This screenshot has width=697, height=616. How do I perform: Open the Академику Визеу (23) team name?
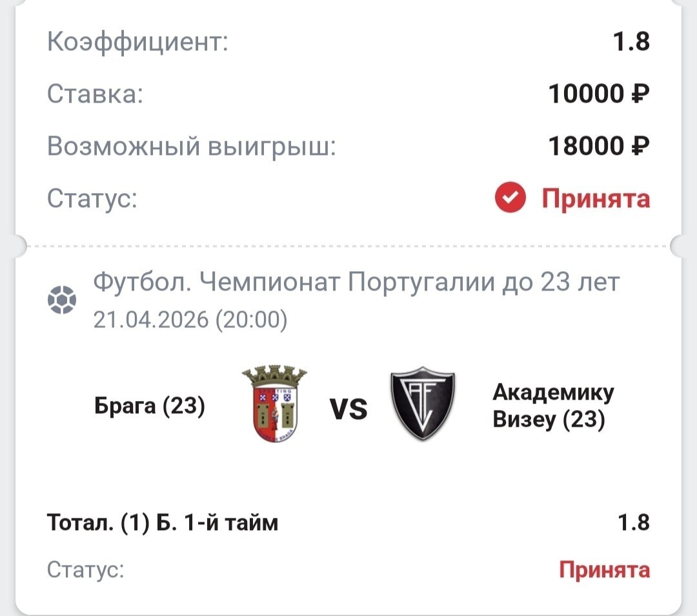(553, 406)
